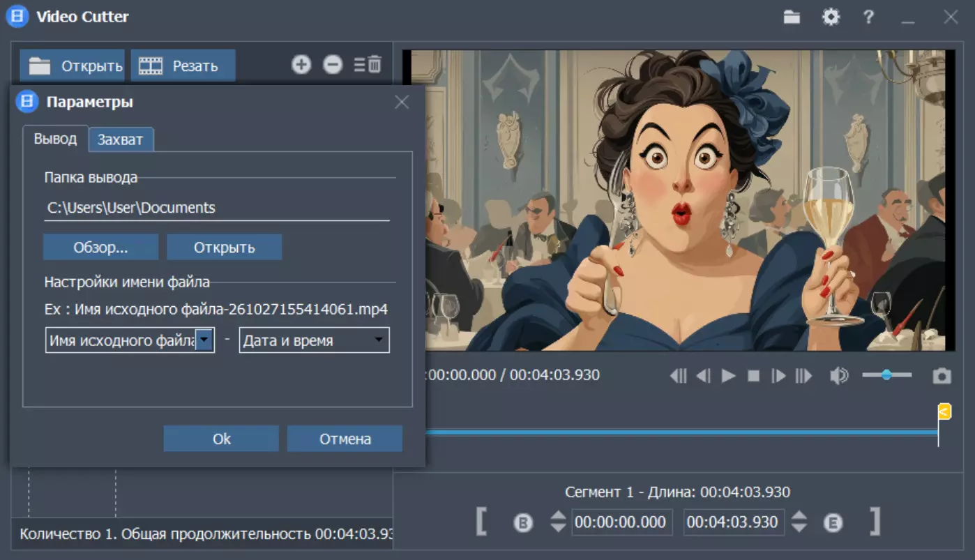
Task: Open the 'Дата и время' dropdown
Action: coord(315,340)
